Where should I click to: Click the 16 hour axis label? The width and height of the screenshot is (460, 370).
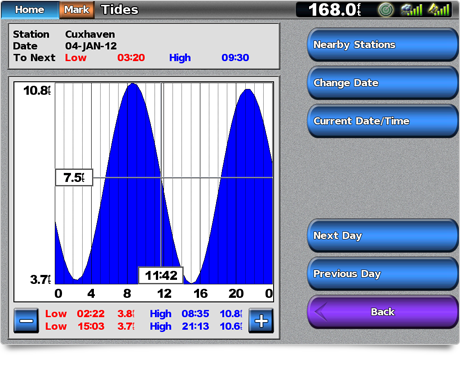(200, 294)
